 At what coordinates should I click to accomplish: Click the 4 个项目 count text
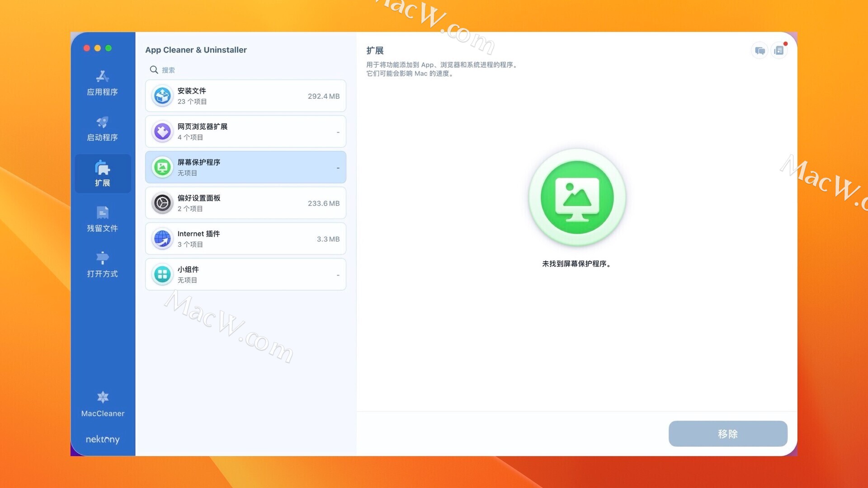(x=190, y=137)
